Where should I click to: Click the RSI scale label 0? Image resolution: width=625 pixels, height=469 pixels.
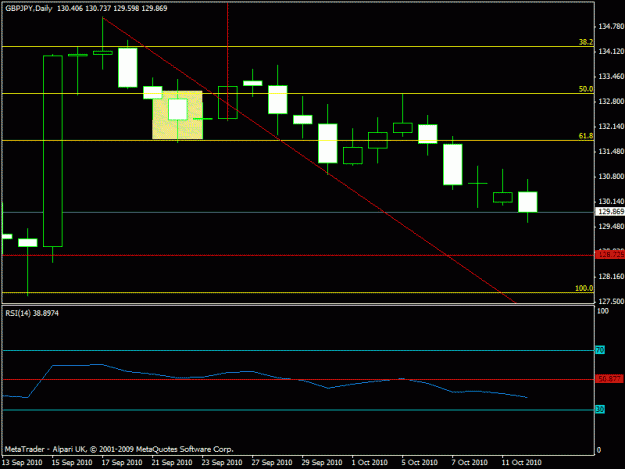coord(599,450)
